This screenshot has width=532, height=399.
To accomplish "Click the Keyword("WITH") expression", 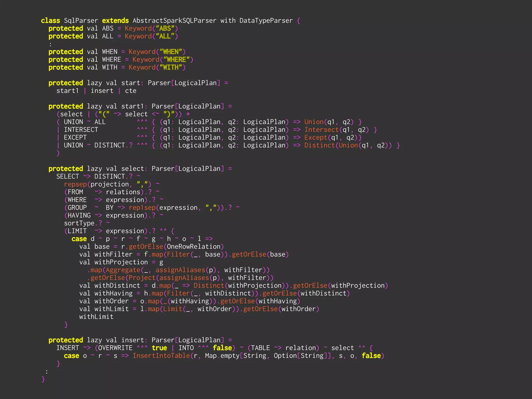I will [x=157, y=67].
